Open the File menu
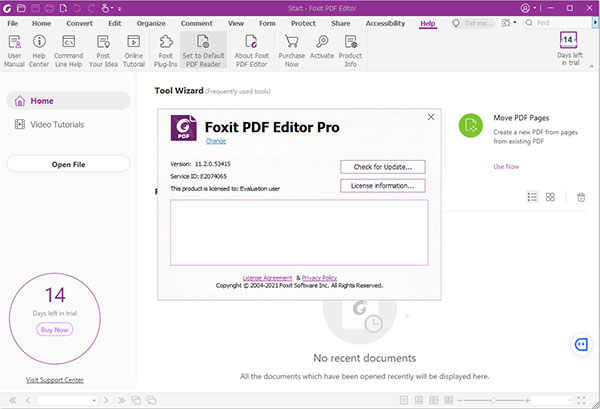Viewport: 600px width, 409px height. (13, 23)
